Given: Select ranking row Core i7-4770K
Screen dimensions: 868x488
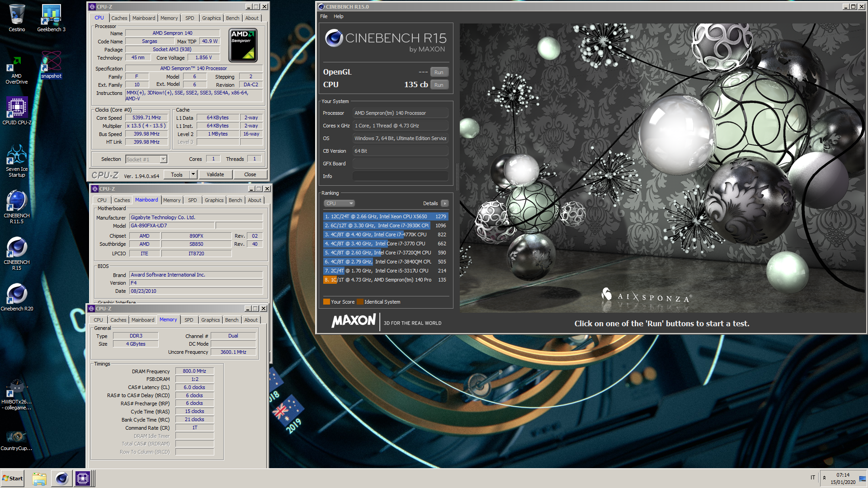Looking at the screenshot, I should click(385, 235).
